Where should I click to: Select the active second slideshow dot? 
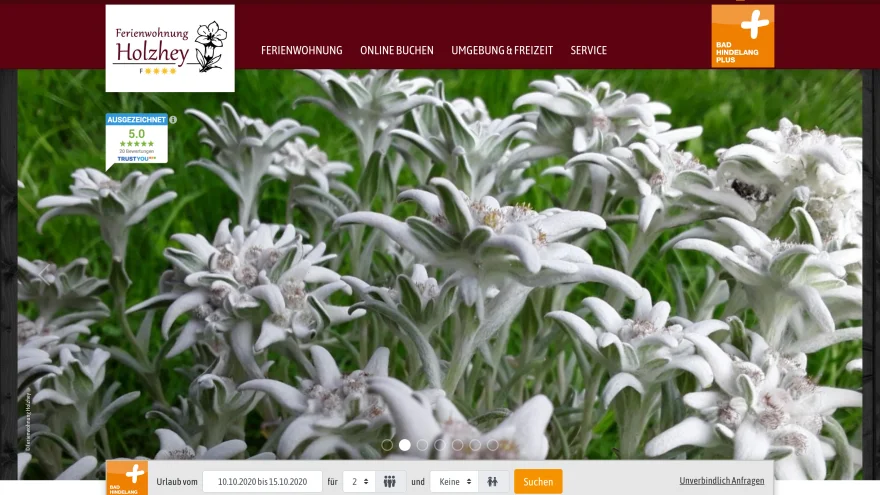[405, 445]
